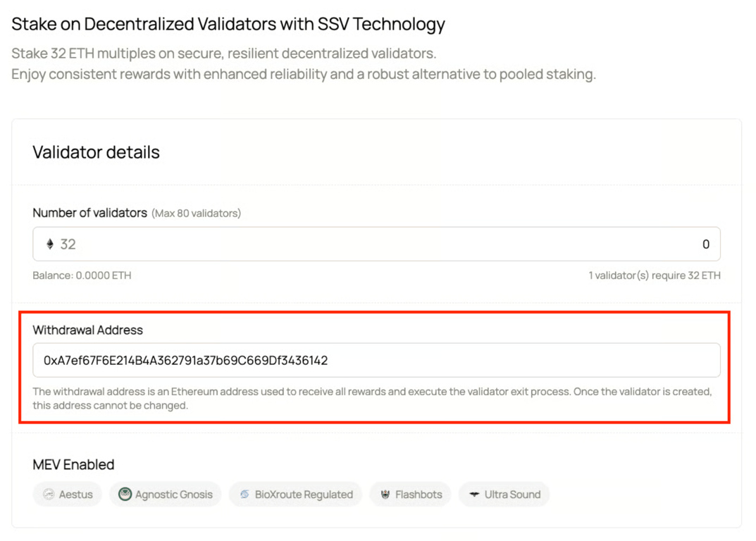This screenshot has height=541, width=756.
Task: Click the green Agnostic Gnosis logo icon
Action: [125, 495]
